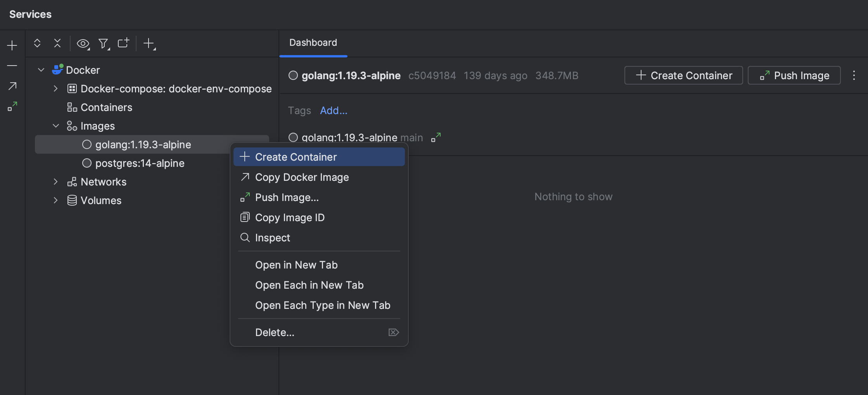Expand the Networks tree node

[x=55, y=182]
